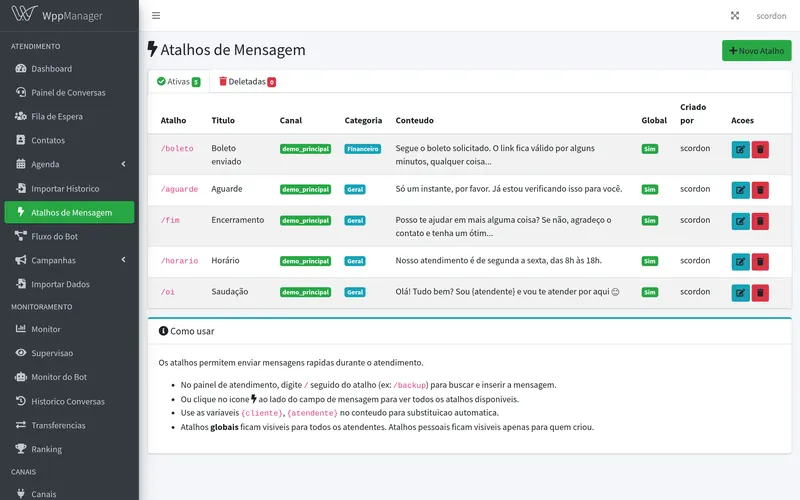Open Importar Historico

pyautogui.click(x=69, y=188)
